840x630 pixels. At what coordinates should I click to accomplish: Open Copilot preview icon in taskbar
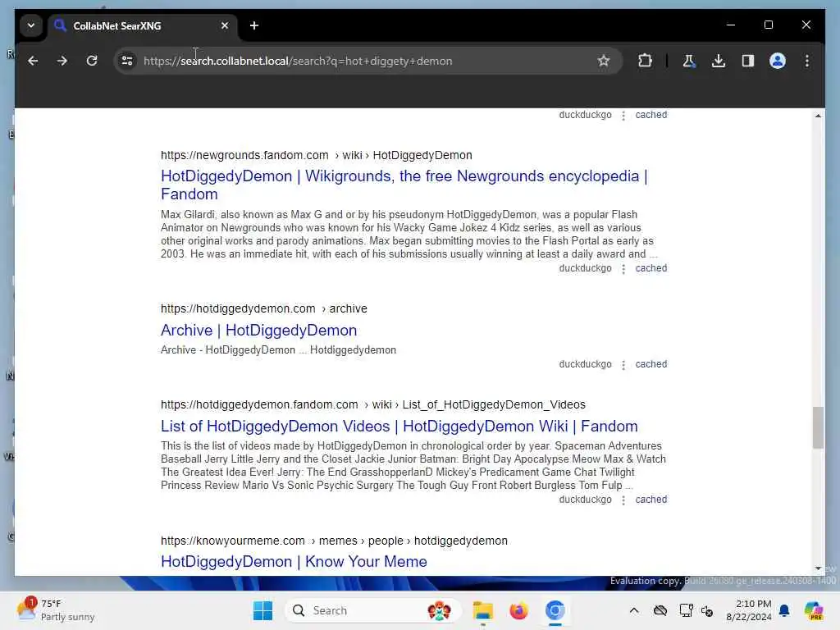(x=814, y=610)
